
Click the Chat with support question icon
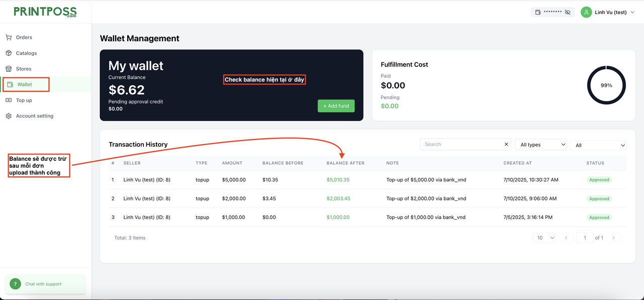pyautogui.click(x=15, y=283)
